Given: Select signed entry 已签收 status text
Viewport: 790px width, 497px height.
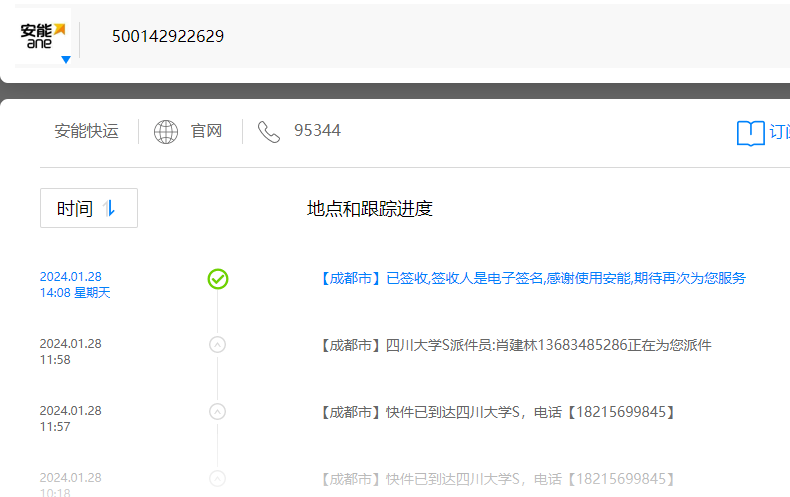Looking at the screenshot, I should (533, 278).
